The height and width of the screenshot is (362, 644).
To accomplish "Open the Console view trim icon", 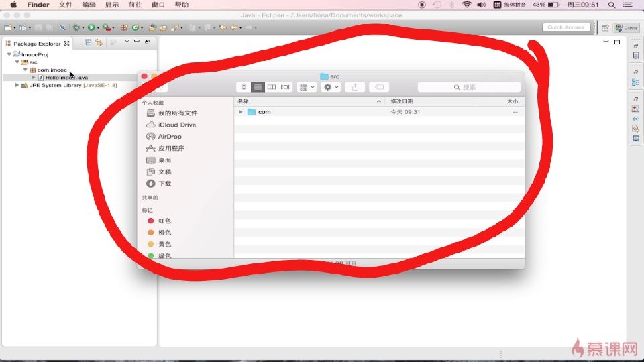I will [x=636, y=139].
